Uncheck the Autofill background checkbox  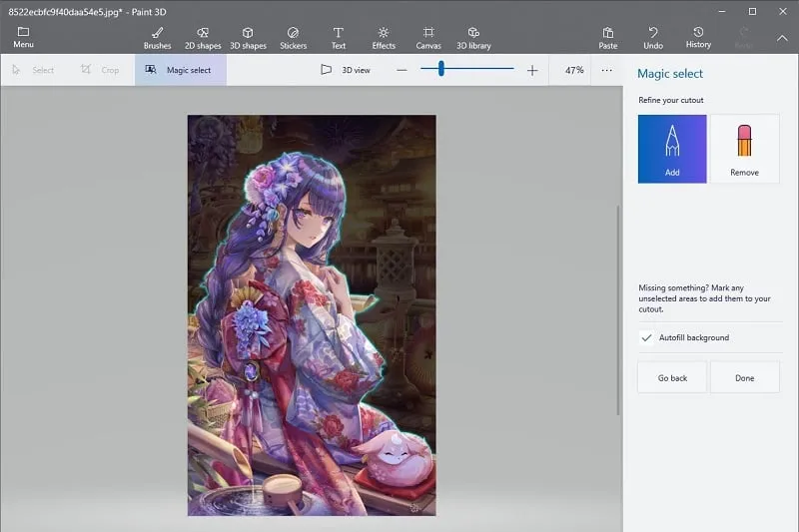[646, 338]
